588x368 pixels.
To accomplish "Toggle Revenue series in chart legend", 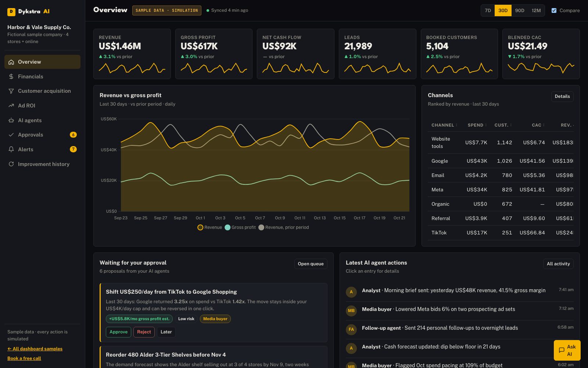I will pos(210,227).
